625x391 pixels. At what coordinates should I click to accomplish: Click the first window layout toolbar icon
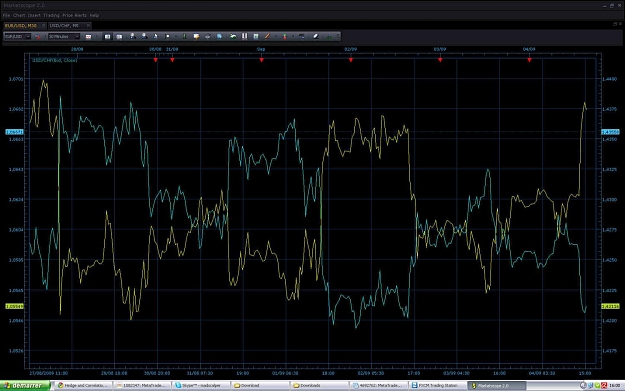[107, 36]
